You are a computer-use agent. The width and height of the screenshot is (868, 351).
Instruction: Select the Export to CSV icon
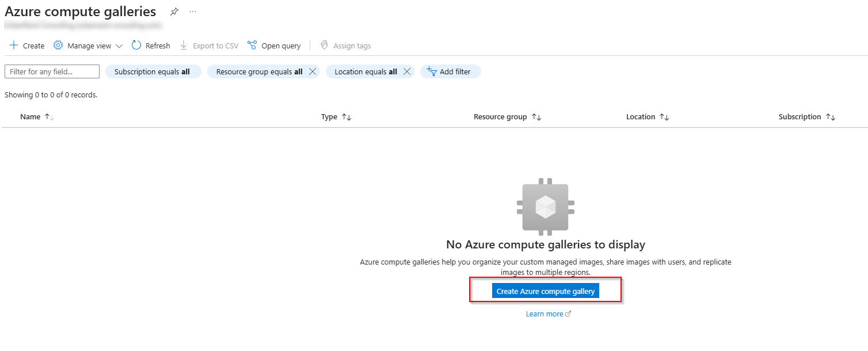click(x=183, y=45)
